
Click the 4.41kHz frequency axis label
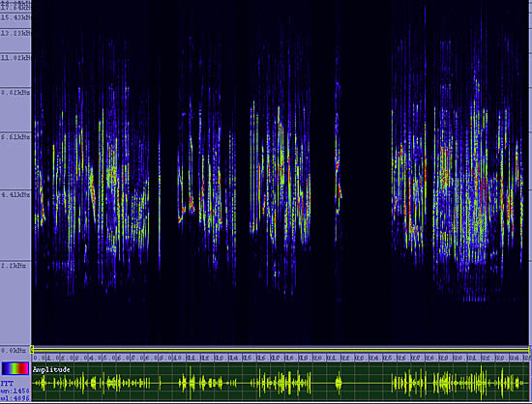tap(15, 194)
